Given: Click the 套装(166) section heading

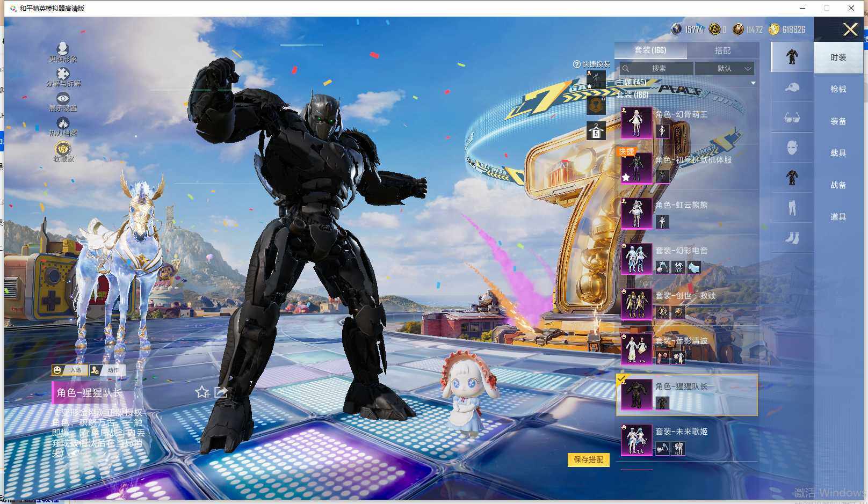Looking at the screenshot, I should [632, 95].
